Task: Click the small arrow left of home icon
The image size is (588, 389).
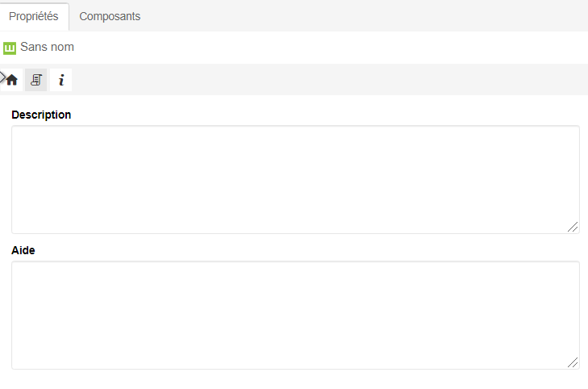Action: [2, 77]
